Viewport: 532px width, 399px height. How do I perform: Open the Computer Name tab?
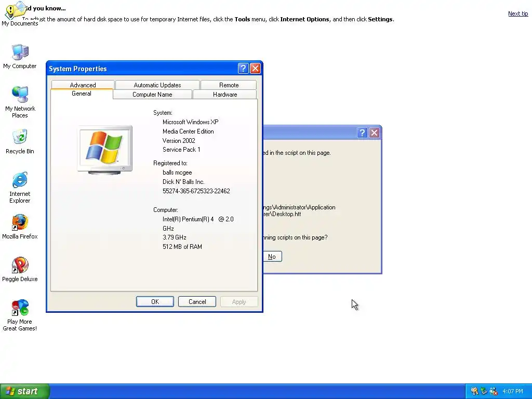152,95
